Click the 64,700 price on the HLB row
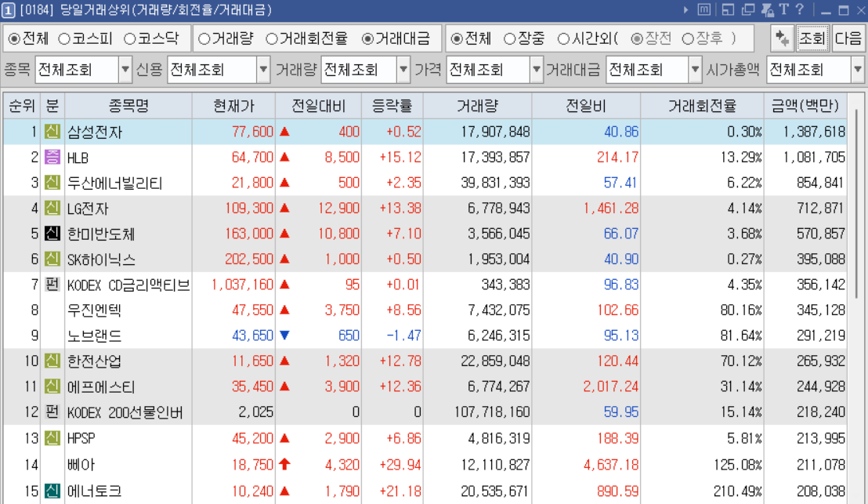Screen dimensions: 868x504 point(252,158)
